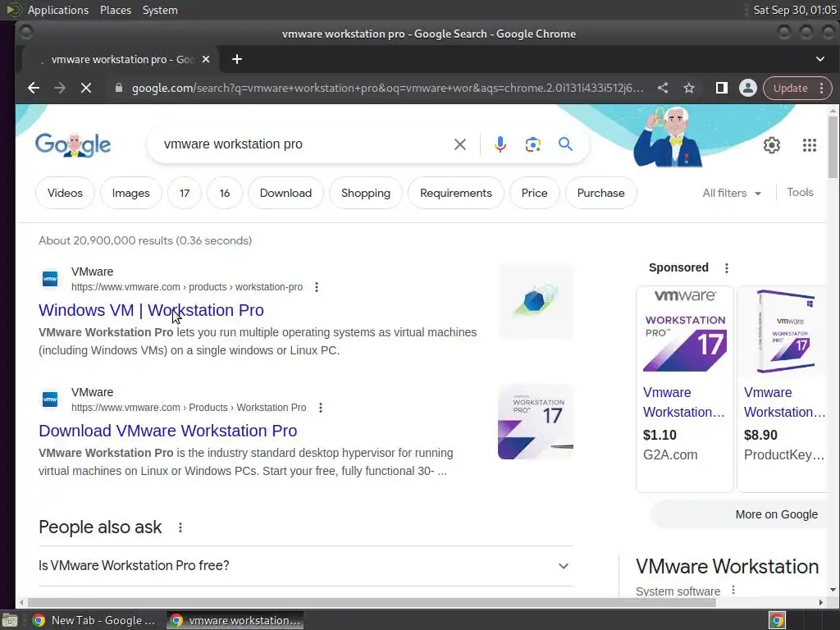Select the Download filter chip

(285, 193)
